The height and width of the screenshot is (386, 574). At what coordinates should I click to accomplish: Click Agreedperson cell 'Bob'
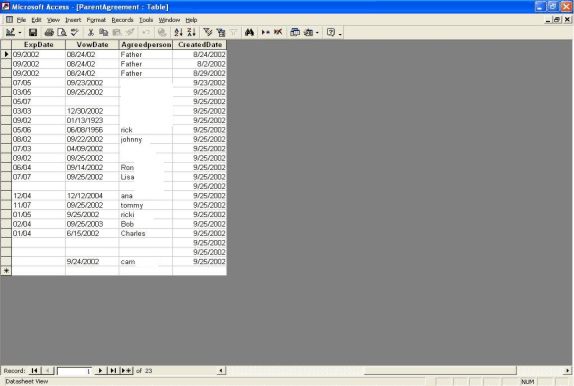pos(146,224)
